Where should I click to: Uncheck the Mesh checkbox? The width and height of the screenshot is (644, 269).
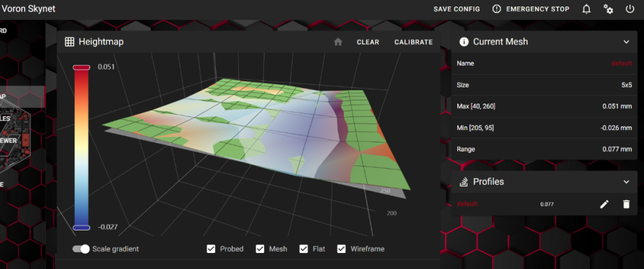pos(260,249)
